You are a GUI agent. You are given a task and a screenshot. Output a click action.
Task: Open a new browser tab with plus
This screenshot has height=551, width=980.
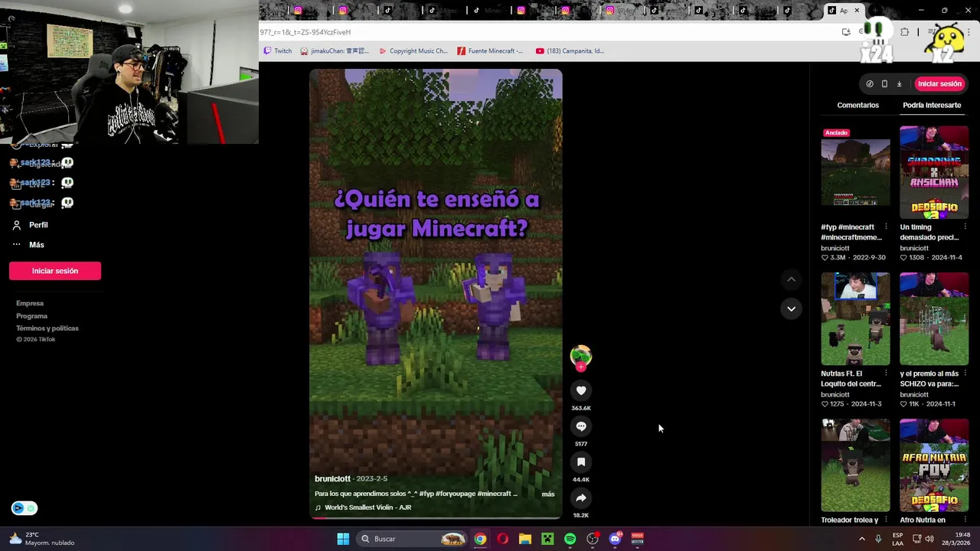tap(874, 10)
